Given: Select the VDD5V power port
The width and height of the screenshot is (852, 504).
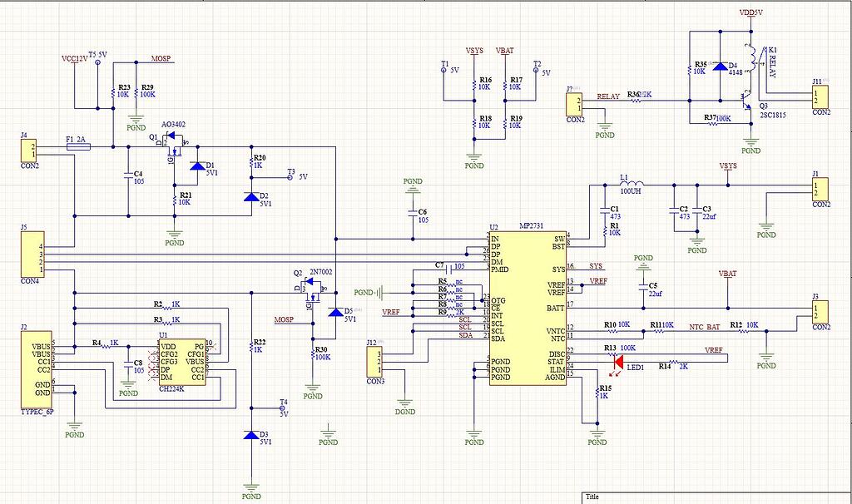Looking at the screenshot, I should point(751,14).
